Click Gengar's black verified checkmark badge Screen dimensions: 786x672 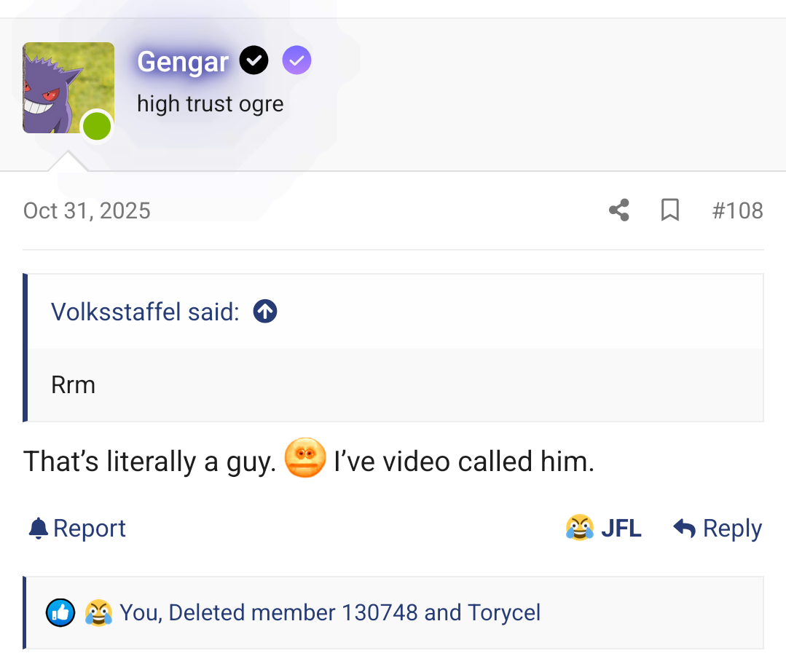point(254,60)
